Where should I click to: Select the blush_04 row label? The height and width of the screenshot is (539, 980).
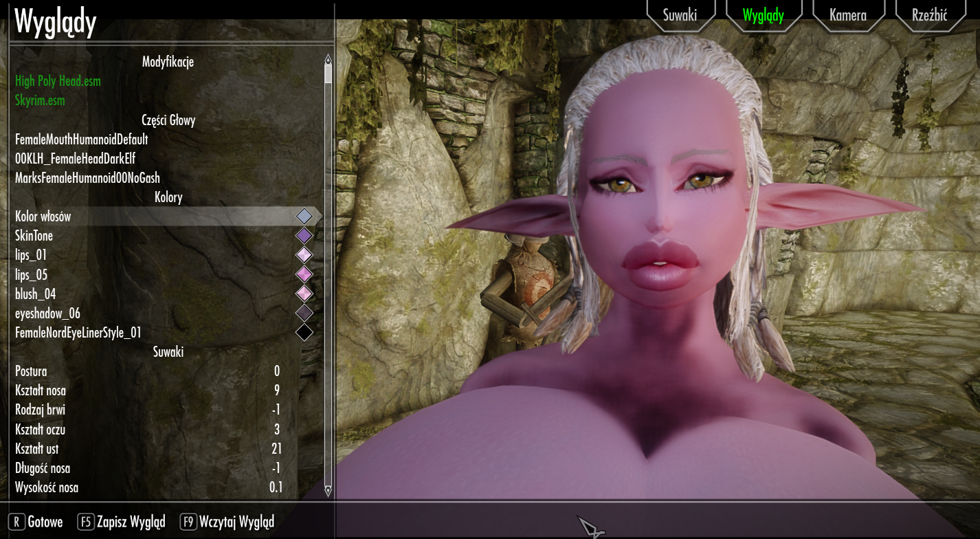pyautogui.click(x=35, y=294)
